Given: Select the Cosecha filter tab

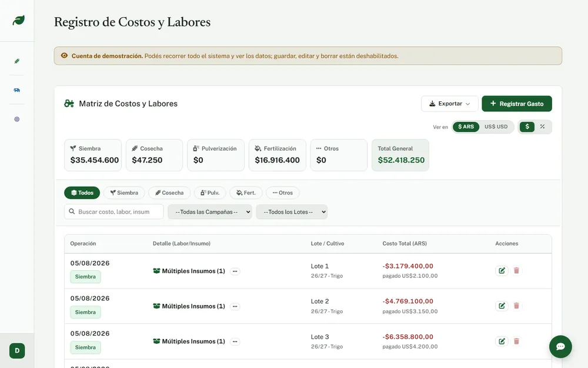Looking at the screenshot, I should tap(169, 193).
